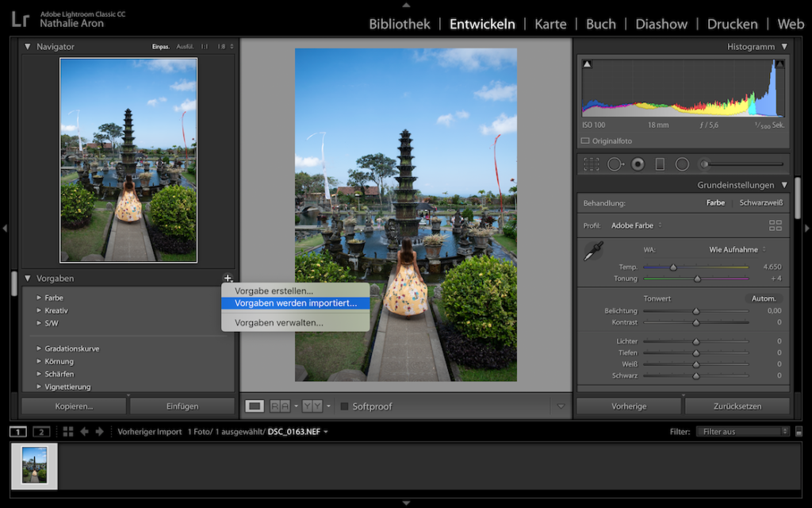Open grid view icon in filmstrip bar
Screen dimensions: 812x508
pos(68,431)
